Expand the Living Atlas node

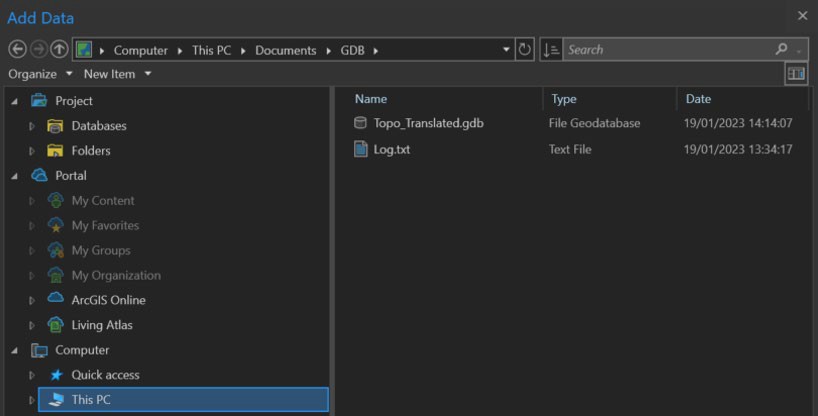[31, 325]
